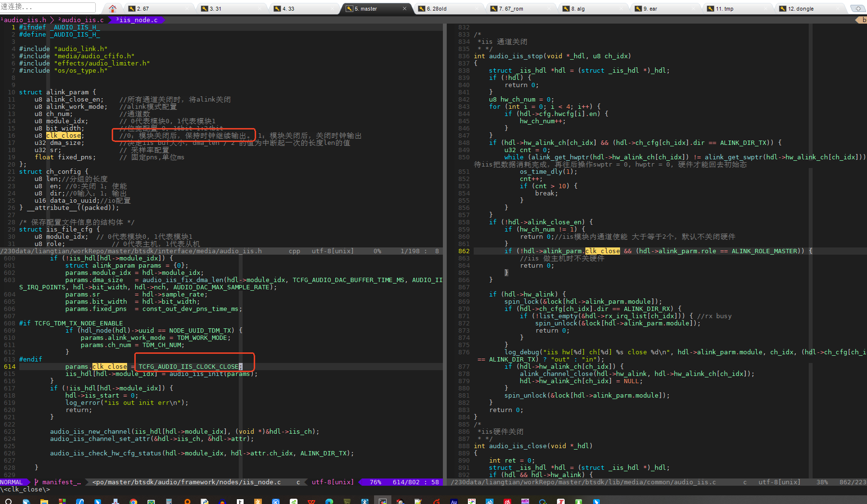This screenshot has width=867, height=504.
Task: Select vim buffer tab audio_iis.c
Action: tap(81, 20)
